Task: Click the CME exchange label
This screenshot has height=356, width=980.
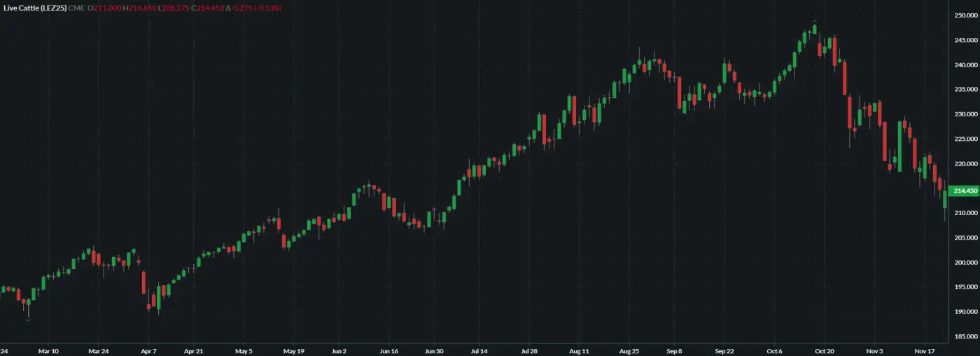Action: [x=76, y=7]
